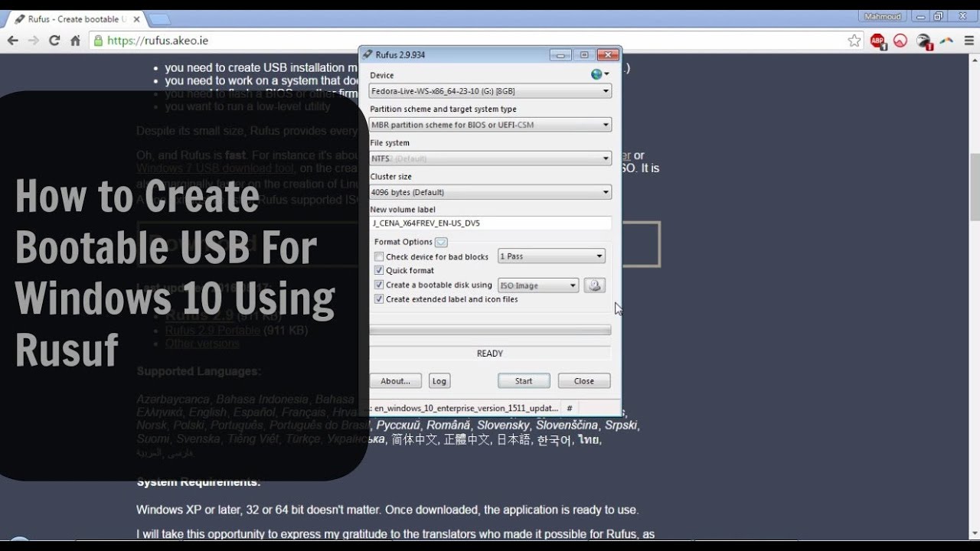Click the 'Partition scheme and target system type' label
The height and width of the screenshot is (551, 980).
443,109
